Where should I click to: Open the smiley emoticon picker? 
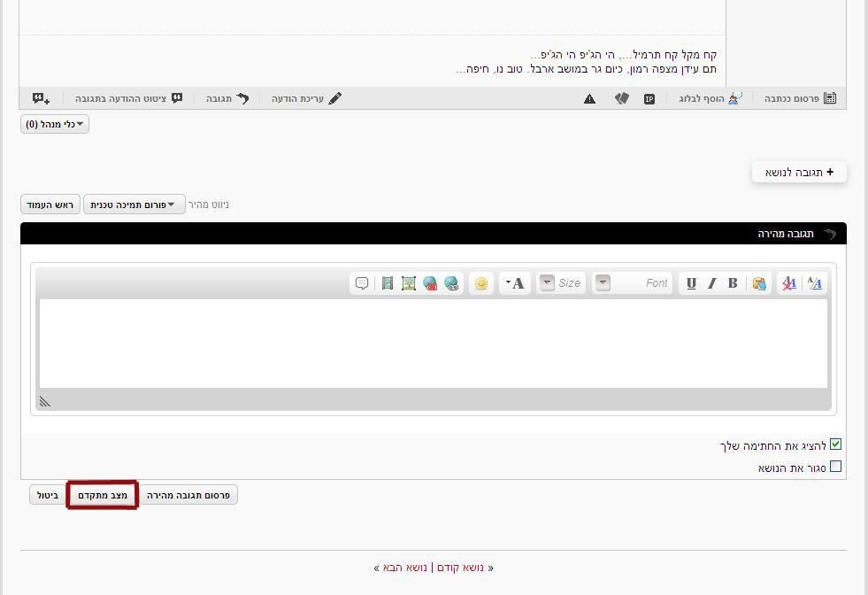tap(481, 283)
